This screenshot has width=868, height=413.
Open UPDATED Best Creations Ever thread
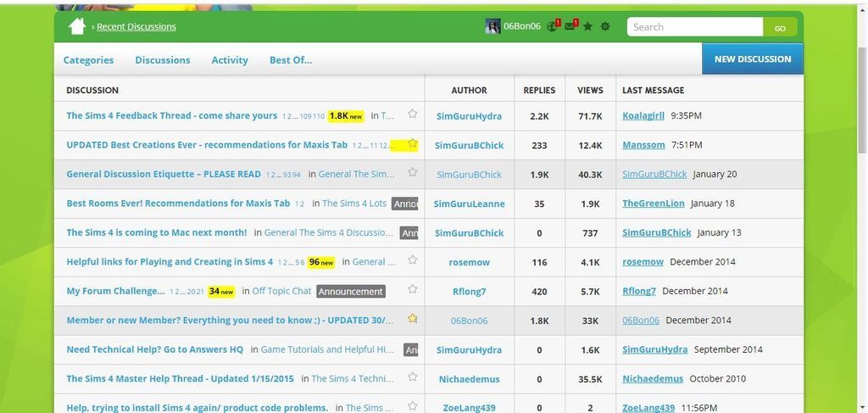(207, 145)
